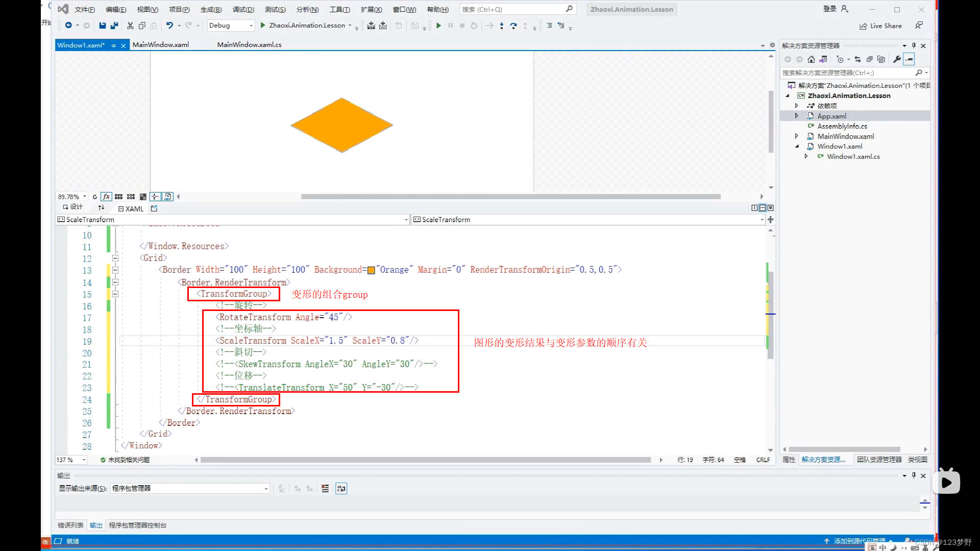Switch to 错误列表 error list tab
The width and height of the screenshot is (980, 551).
click(x=70, y=525)
